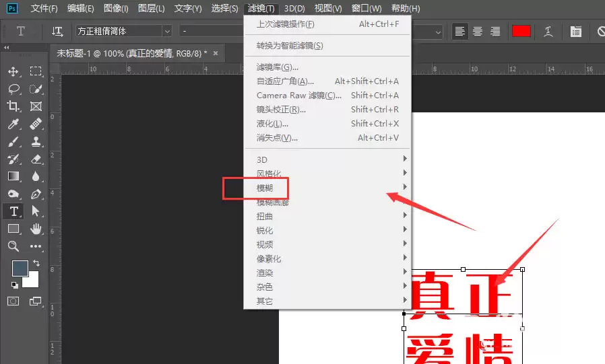Select the Spot Healing Brush tool
This screenshot has height=364, width=605.
click(x=36, y=124)
